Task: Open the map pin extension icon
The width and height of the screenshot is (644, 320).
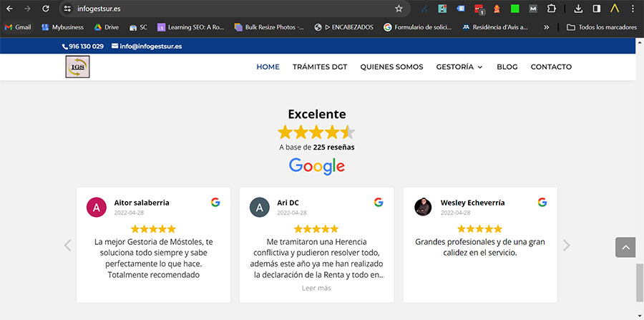Action: coord(442,9)
